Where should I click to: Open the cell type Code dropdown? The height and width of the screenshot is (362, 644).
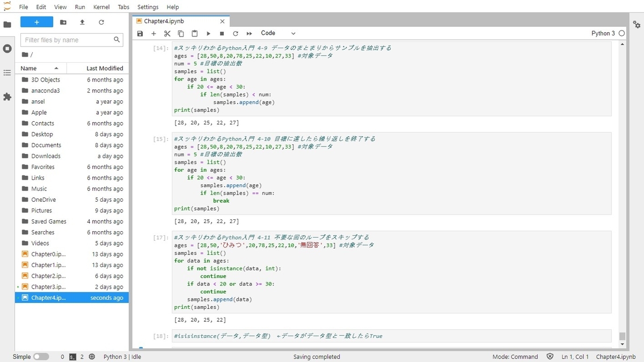pyautogui.click(x=278, y=33)
